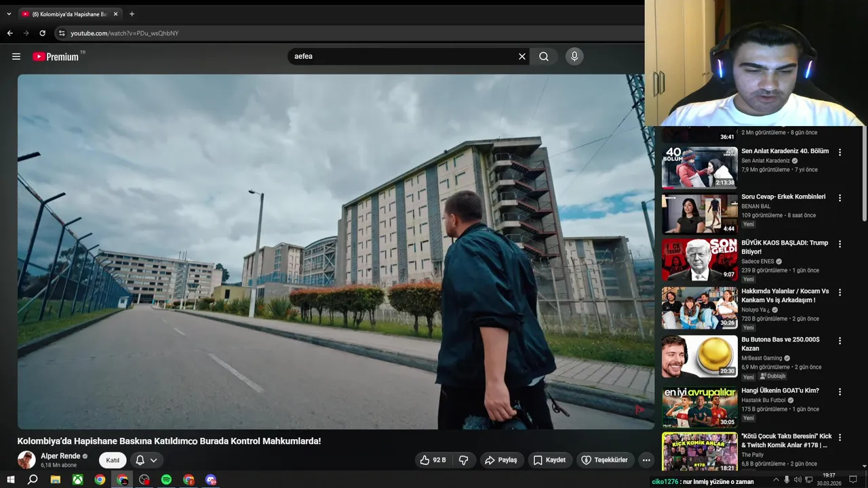Open Alper Rende channel name link

[x=60, y=456]
